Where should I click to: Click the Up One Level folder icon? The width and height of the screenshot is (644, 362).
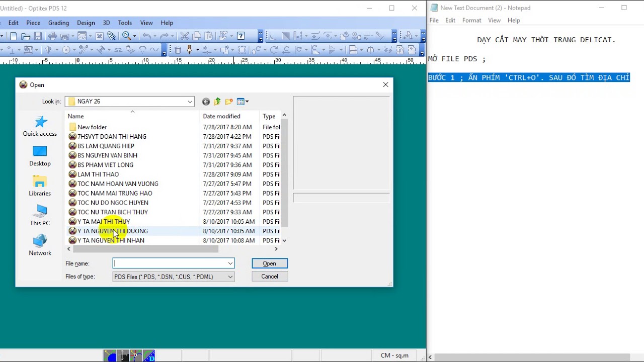coord(217,101)
